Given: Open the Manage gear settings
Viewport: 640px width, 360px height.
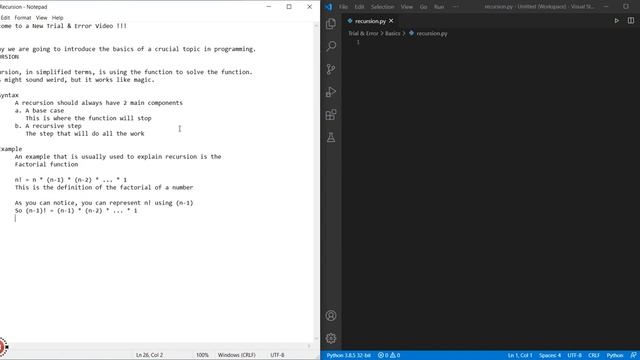Looking at the screenshot, I should pyautogui.click(x=331, y=338).
